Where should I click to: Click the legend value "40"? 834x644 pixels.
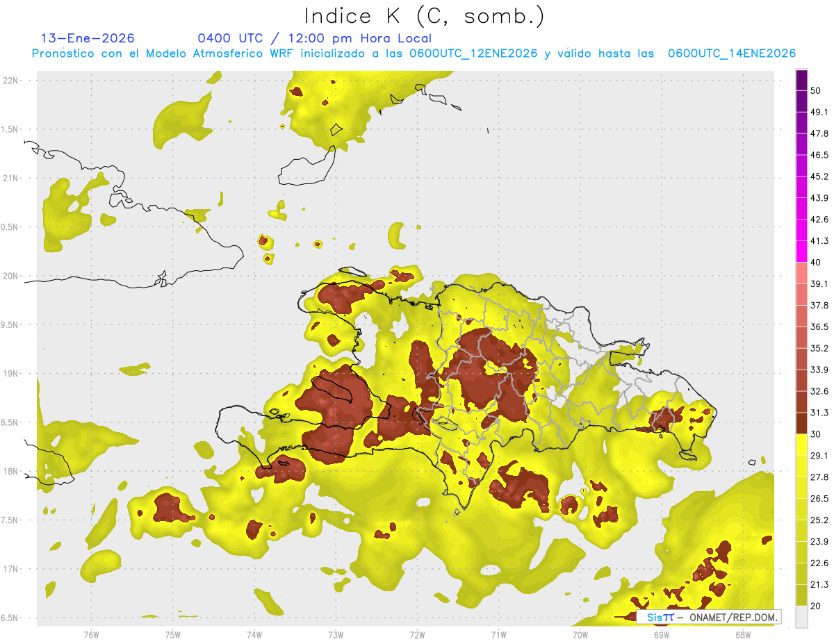pos(816,263)
